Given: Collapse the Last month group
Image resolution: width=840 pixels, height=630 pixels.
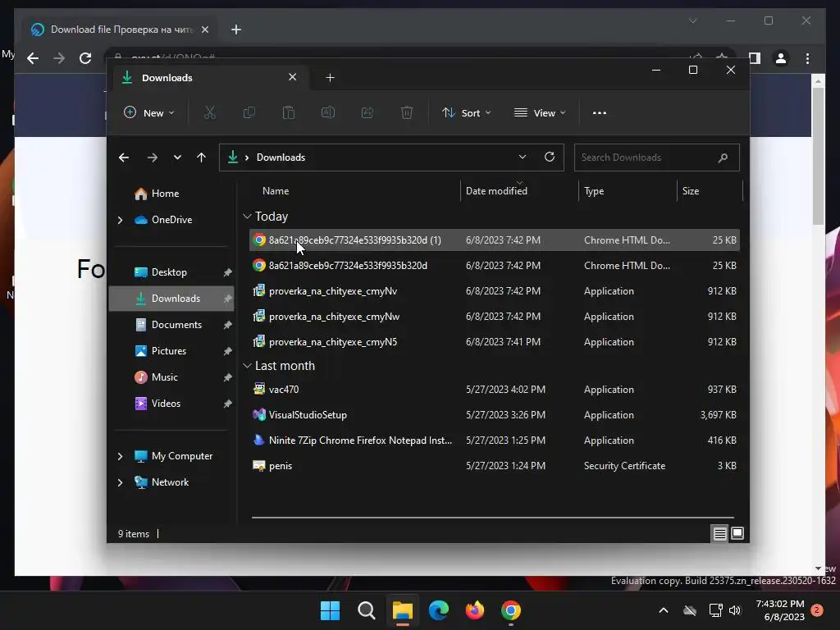Looking at the screenshot, I should [247, 366].
